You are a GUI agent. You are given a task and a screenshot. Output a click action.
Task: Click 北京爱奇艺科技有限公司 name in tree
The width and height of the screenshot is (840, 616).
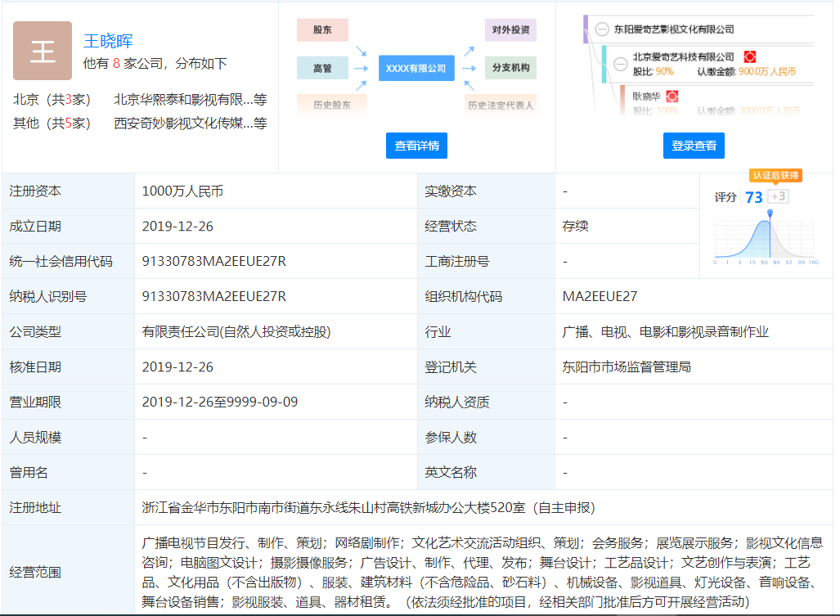pyautogui.click(x=684, y=56)
